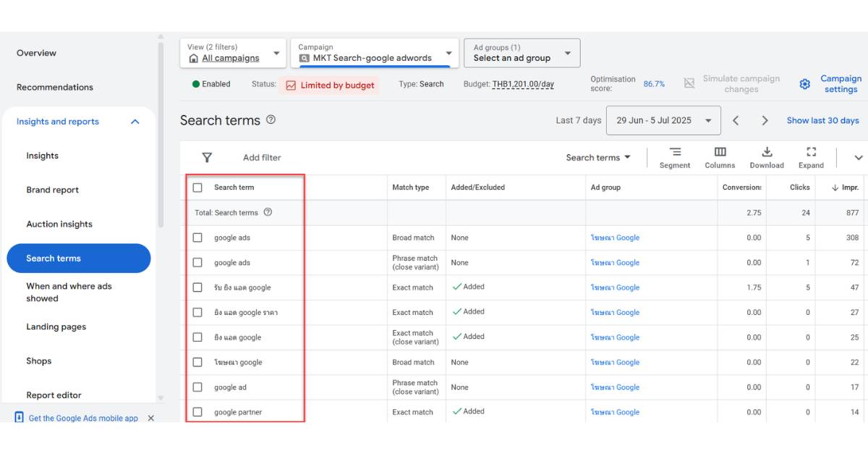Click the THB1,201.00/day budget value
Image resolution: width=868 pixels, height=454 pixels.
coord(523,84)
